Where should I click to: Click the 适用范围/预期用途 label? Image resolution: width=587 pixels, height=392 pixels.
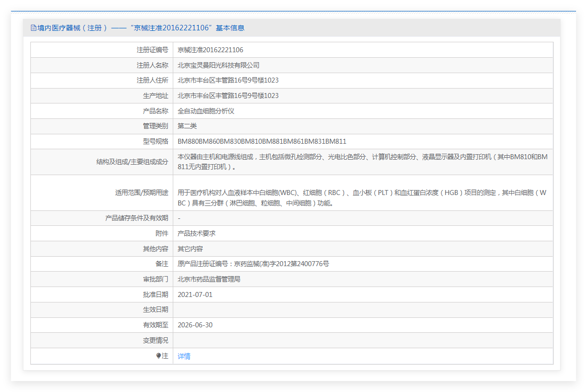[x=141, y=192]
